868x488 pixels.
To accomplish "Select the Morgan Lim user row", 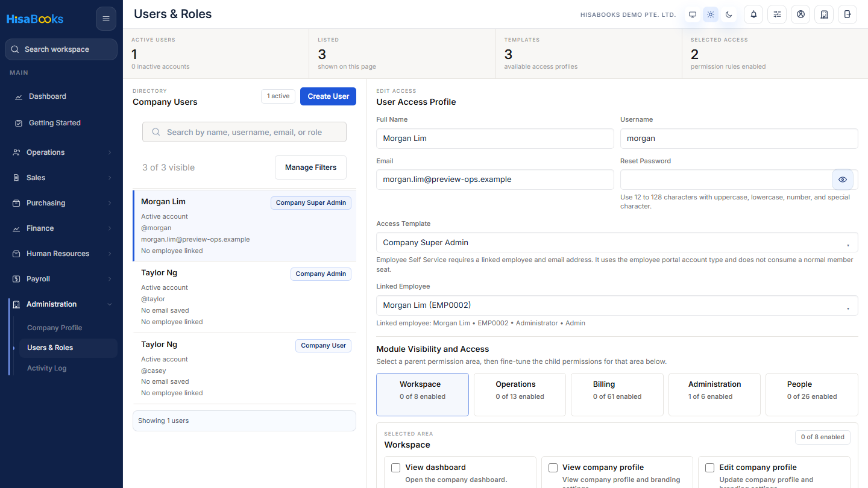I will pos(245,226).
